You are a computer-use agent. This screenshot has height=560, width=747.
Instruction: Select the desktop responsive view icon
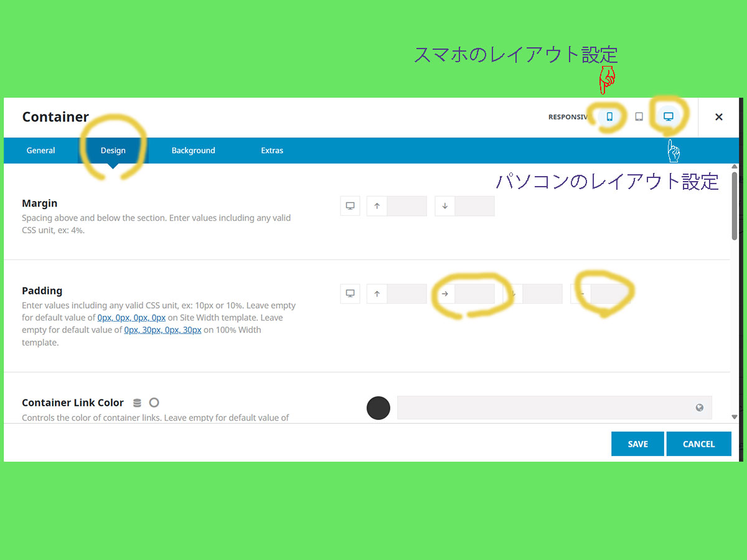[x=668, y=116]
